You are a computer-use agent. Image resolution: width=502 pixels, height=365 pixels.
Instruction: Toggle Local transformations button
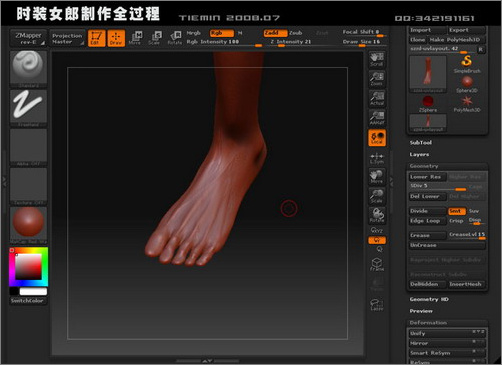(x=377, y=138)
